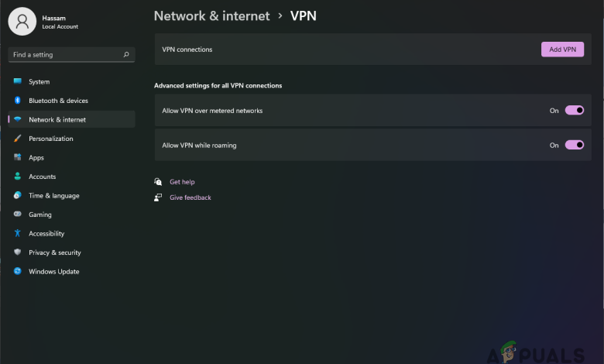This screenshot has width=604, height=364.
Task: Click the Find a setting search box
Action: tap(66, 55)
